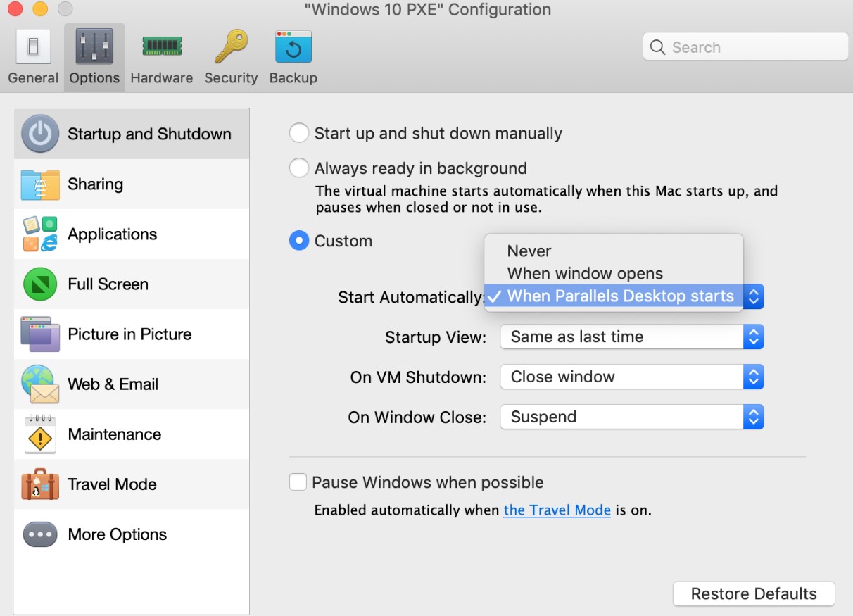Open the Hardware memory chip icon
This screenshot has width=853, height=616.
(x=162, y=47)
